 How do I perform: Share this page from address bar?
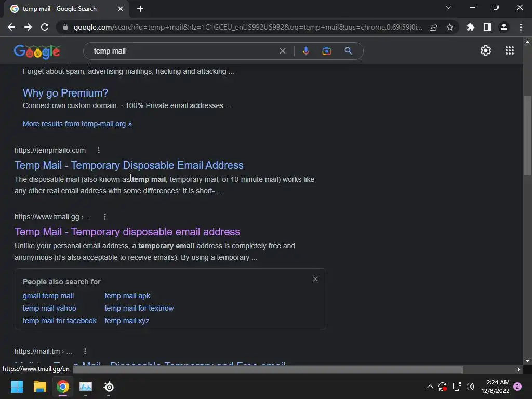click(x=433, y=27)
